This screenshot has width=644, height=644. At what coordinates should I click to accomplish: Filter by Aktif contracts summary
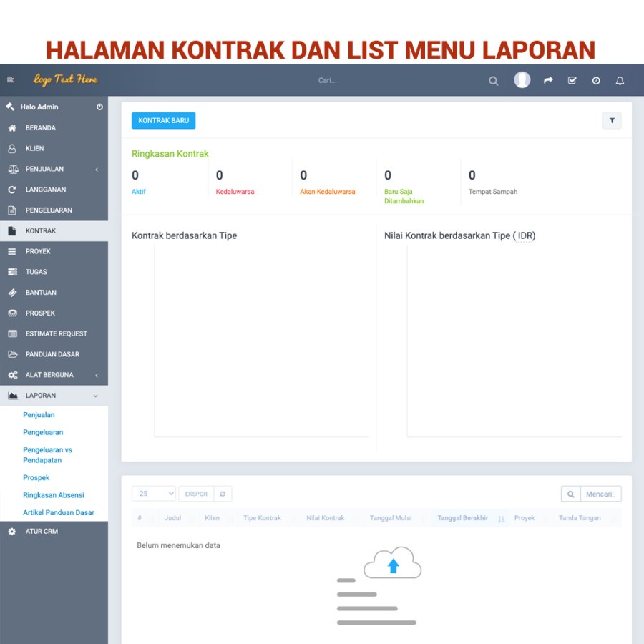[138, 191]
